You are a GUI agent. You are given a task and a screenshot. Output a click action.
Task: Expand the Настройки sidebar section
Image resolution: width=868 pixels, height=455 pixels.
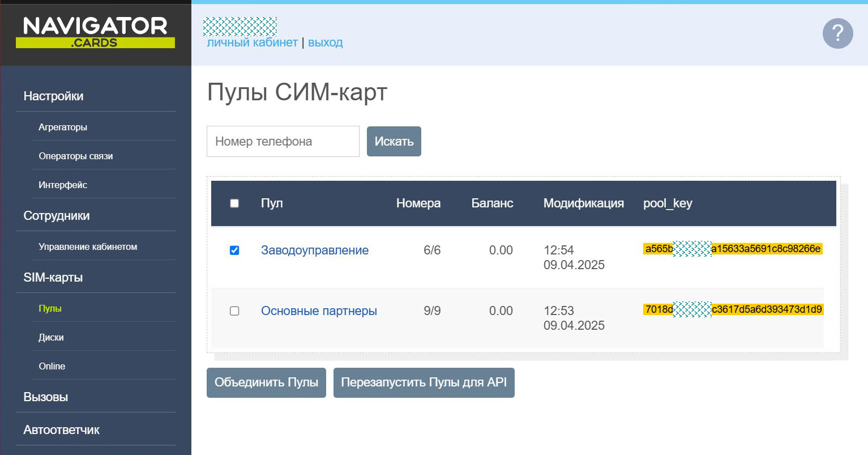[53, 96]
